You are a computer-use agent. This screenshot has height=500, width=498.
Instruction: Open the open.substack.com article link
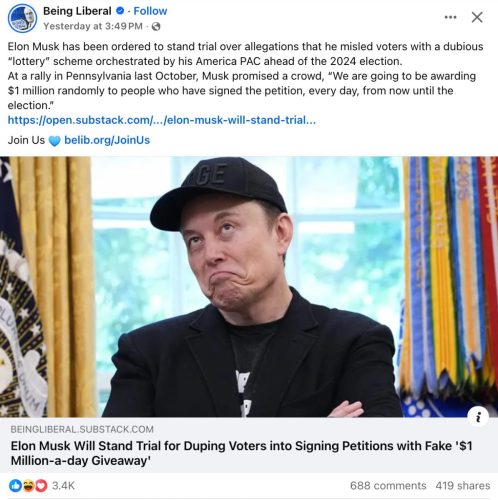(x=162, y=120)
